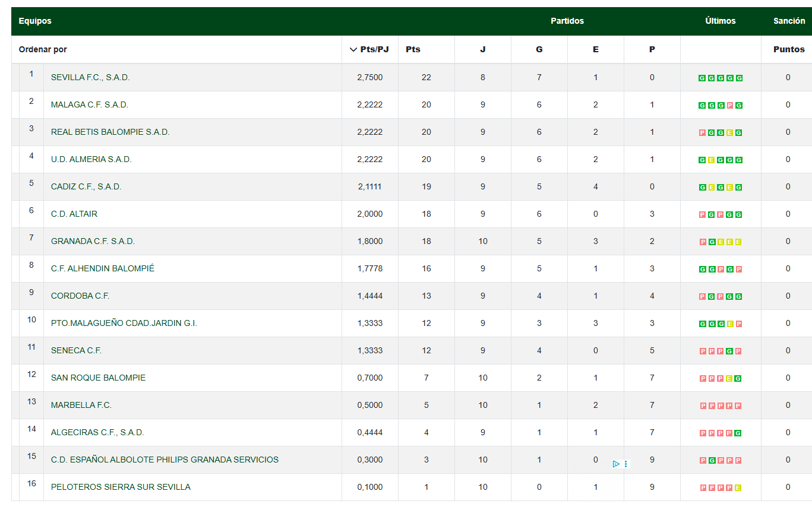This screenshot has width=812, height=510.
Task: Click the red P badge in REAL BETIS row
Action: pyautogui.click(x=703, y=133)
